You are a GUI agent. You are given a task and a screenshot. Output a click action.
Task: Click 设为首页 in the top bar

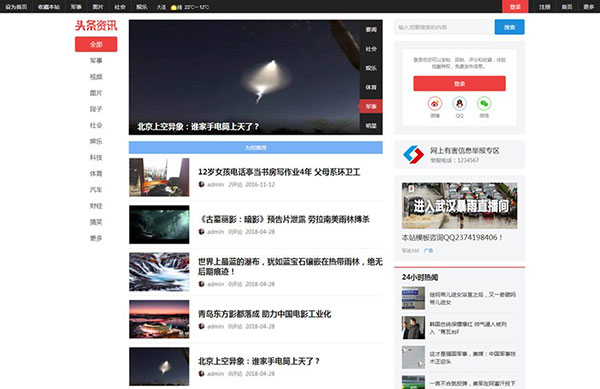click(x=16, y=7)
